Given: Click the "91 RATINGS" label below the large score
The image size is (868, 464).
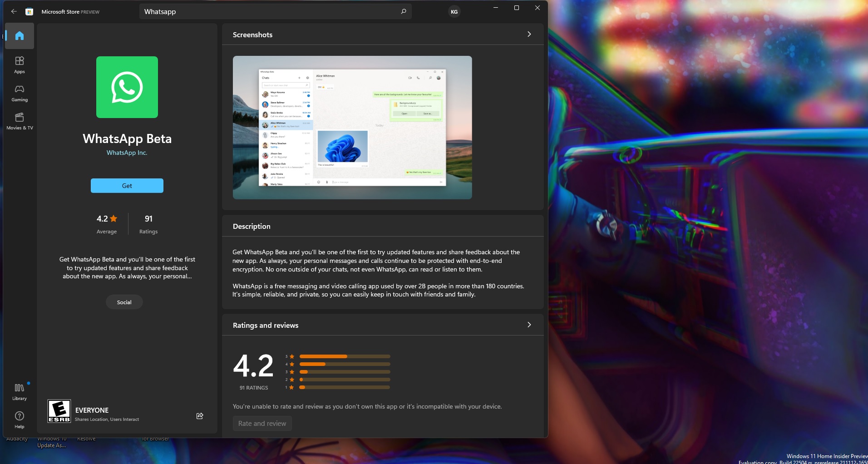Looking at the screenshot, I should (x=254, y=388).
